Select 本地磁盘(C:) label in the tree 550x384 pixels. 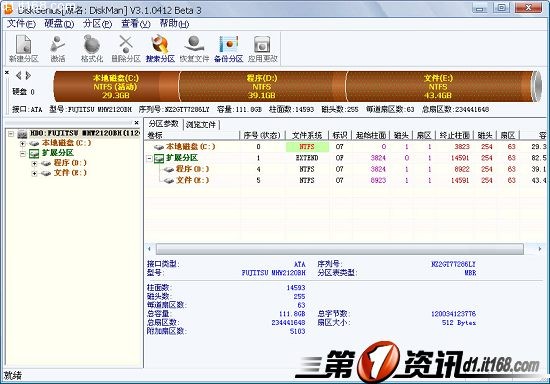[x=67, y=143]
